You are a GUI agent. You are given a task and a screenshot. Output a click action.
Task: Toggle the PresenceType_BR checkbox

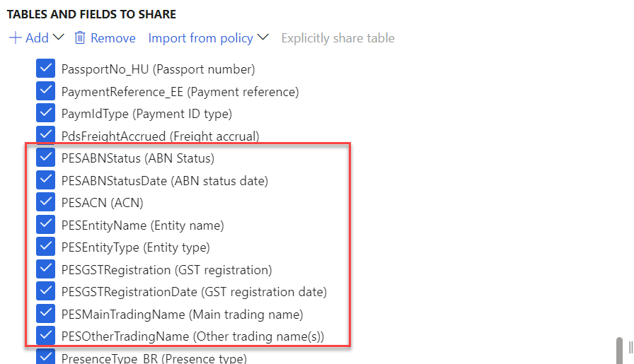[x=46, y=357]
